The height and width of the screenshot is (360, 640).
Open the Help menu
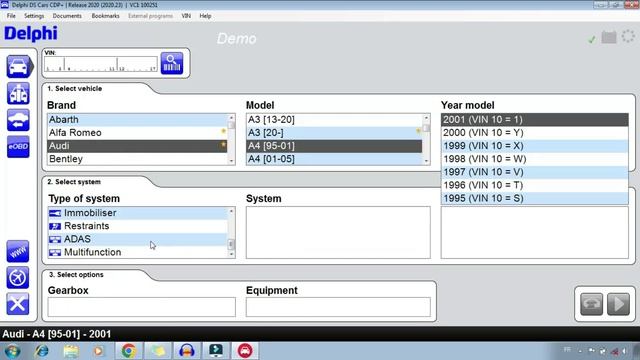[x=205, y=16]
